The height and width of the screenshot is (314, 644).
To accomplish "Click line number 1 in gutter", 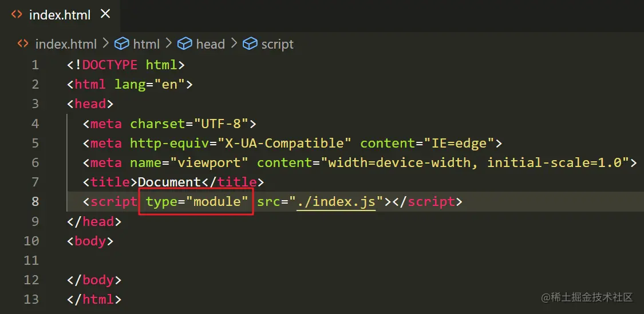I will pyautogui.click(x=35, y=65).
